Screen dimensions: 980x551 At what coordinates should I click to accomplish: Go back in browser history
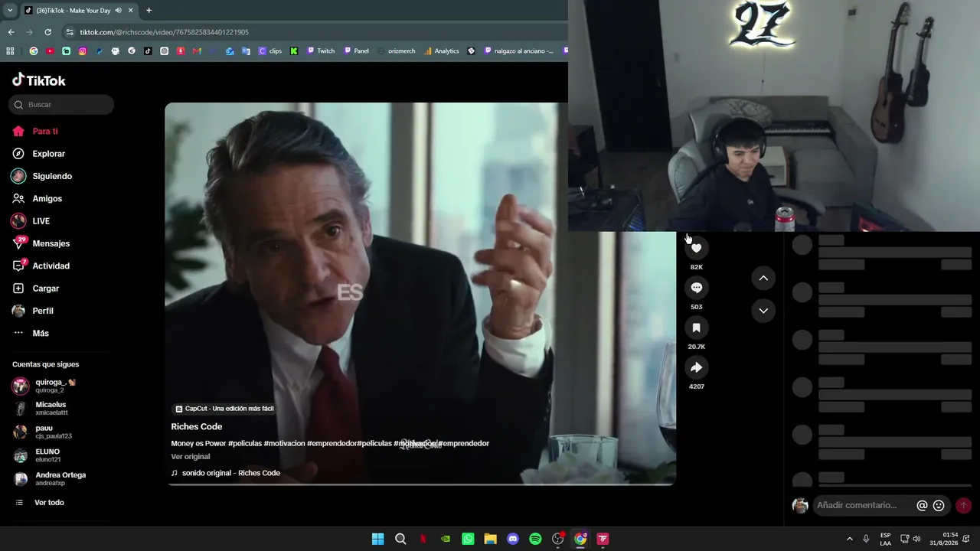click(11, 32)
